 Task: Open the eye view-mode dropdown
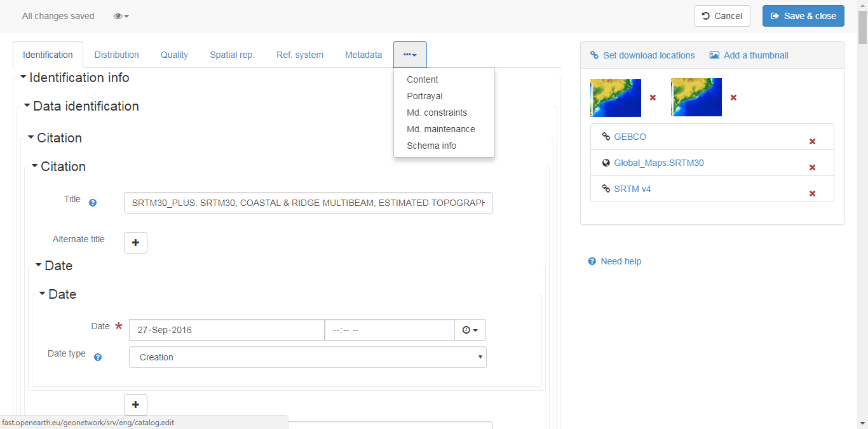coord(121,16)
